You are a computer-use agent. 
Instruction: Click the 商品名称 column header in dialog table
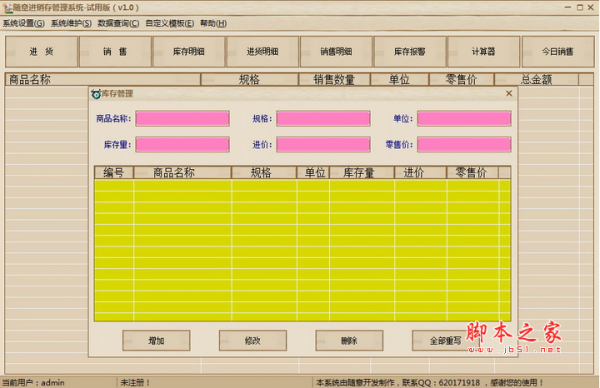pos(183,173)
